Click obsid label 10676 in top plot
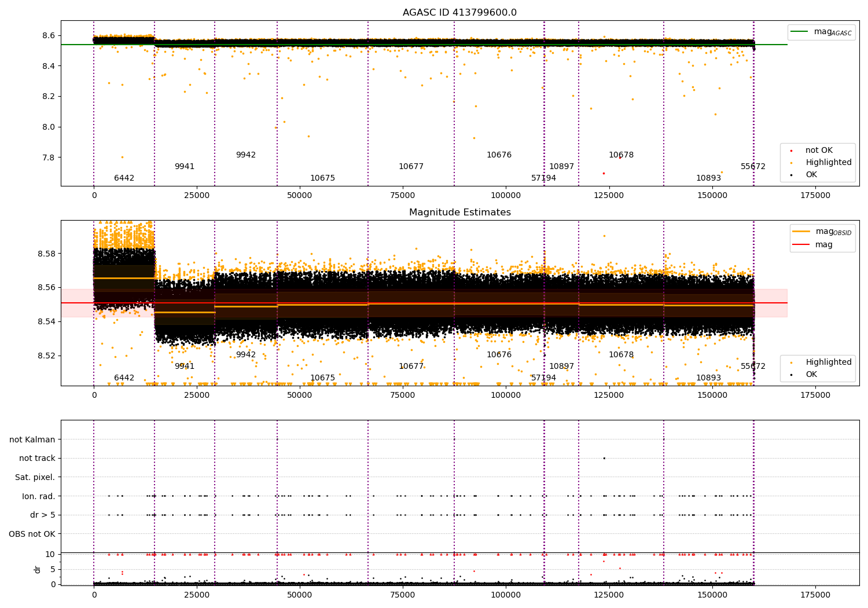 [499, 155]
